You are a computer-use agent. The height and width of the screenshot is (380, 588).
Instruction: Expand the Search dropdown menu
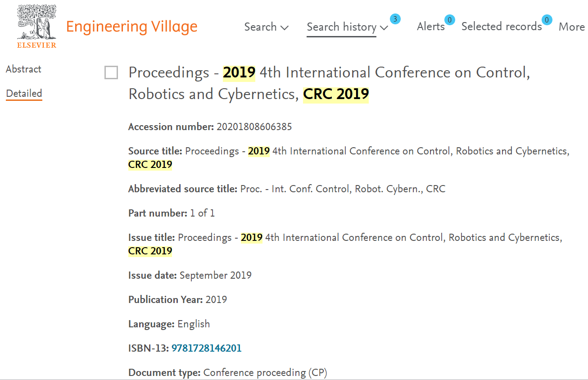pyautogui.click(x=267, y=27)
